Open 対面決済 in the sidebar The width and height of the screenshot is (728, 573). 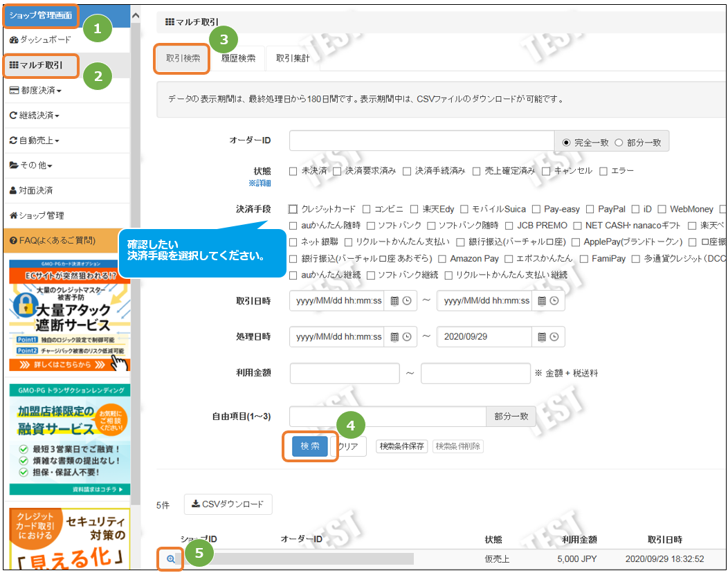click(35, 190)
